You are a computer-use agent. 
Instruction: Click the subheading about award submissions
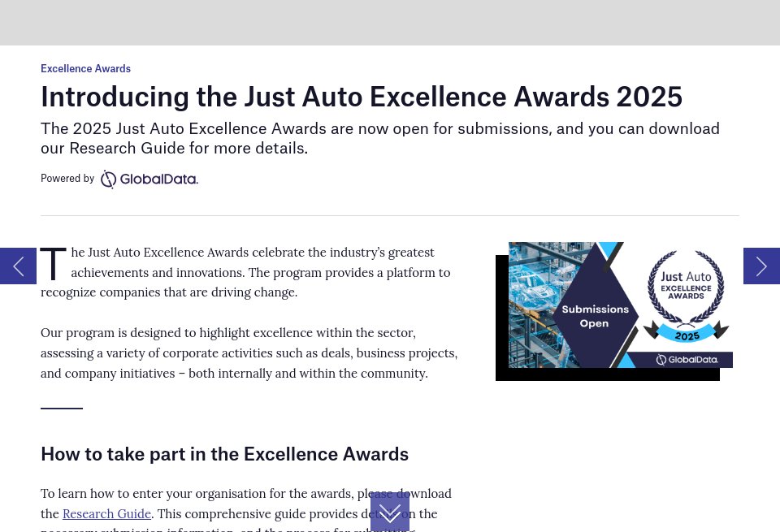(380, 138)
